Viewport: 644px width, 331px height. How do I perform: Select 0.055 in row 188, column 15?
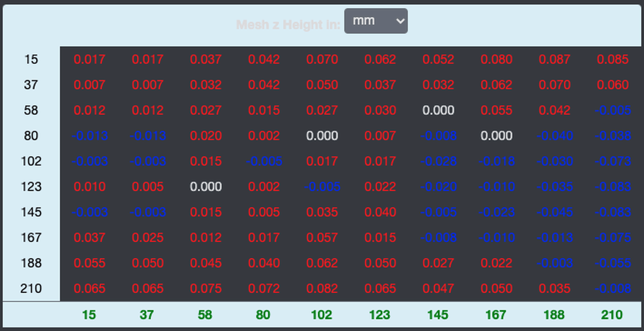click(x=90, y=263)
